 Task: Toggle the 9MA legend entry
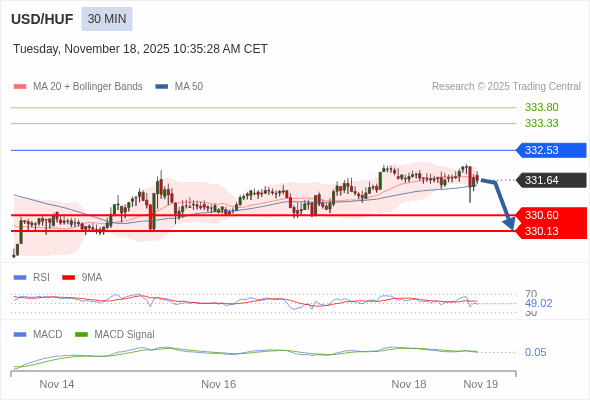click(x=82, y=278)
